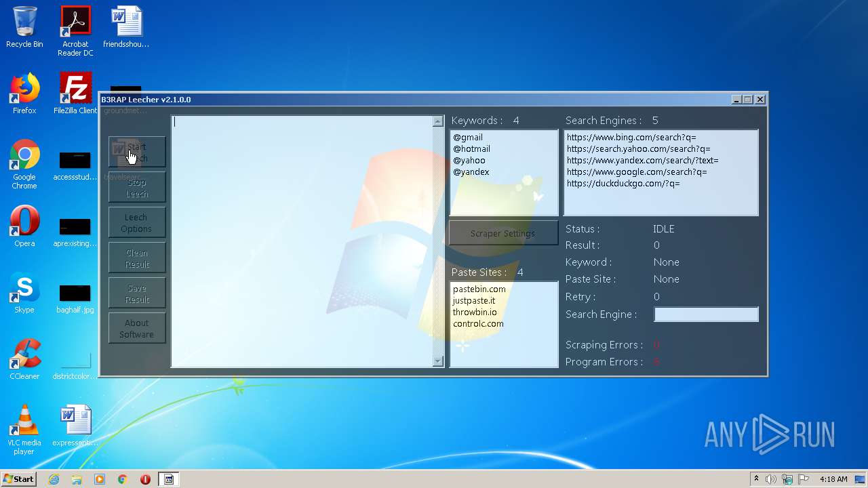The width and height of the screenshot is (868, 488).
Task: Select @gmail keyword
Action: point(468,137)
